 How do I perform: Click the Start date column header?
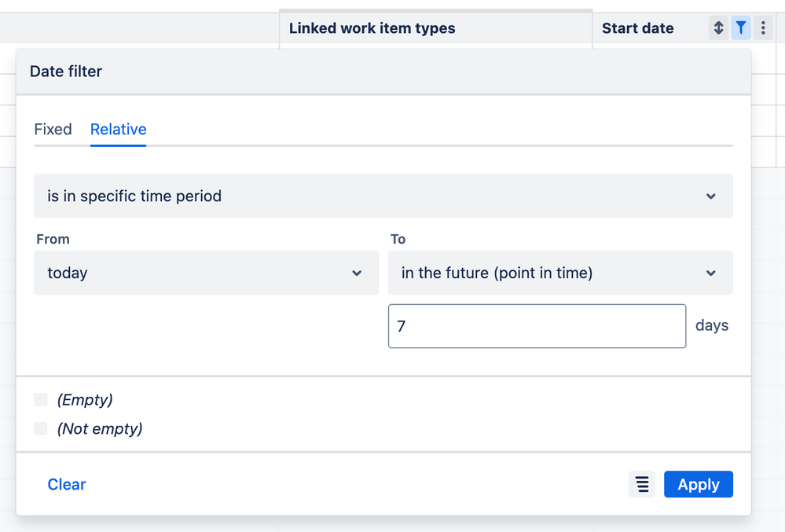(637, 28)
